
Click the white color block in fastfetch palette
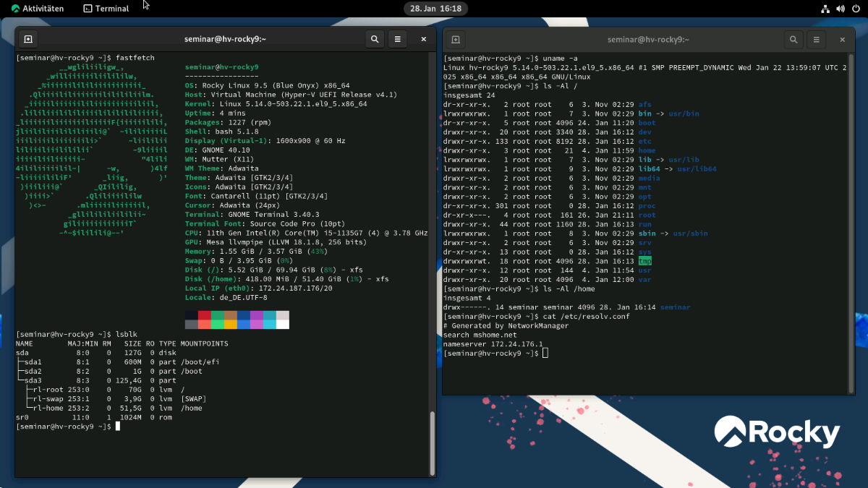282,325
